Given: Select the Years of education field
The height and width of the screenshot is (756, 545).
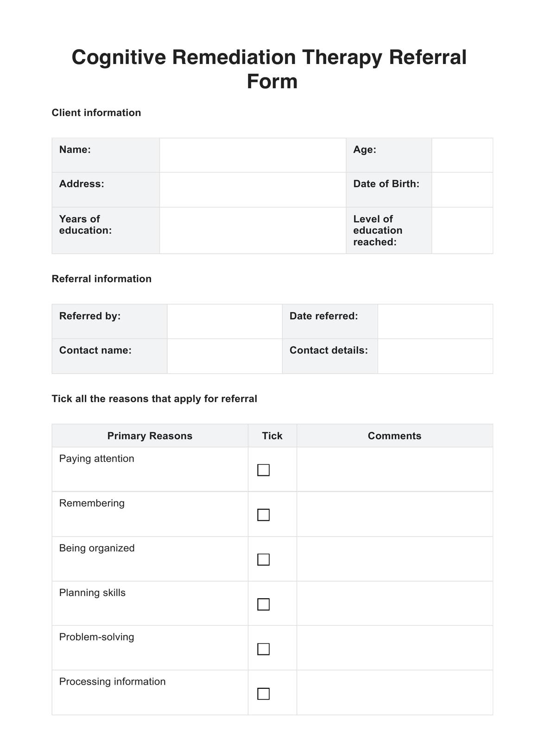Looking at the screenshot, I should tap(253, 231).
